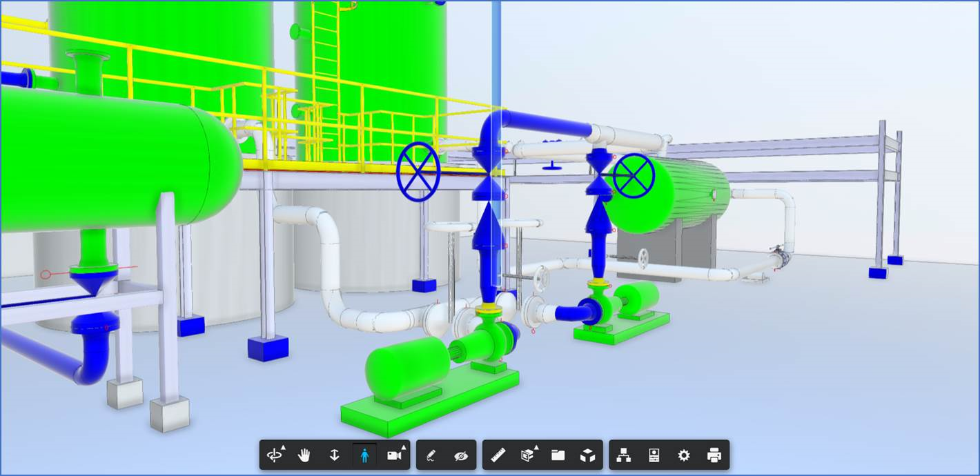980x476 pixels.
Task: Open the Section analysis tool
Action: 528,455
